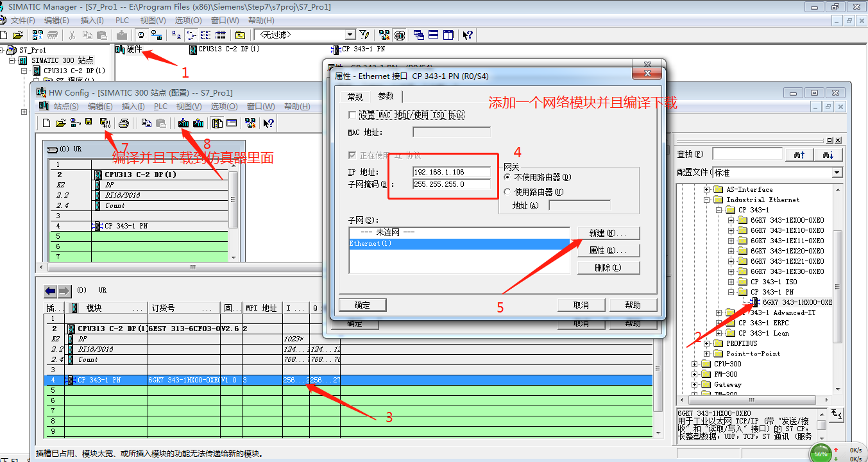Click the Help arrow icon in HW Config
Image resolution: width=868 pixels, height=462 pixels.
(268, 123)
